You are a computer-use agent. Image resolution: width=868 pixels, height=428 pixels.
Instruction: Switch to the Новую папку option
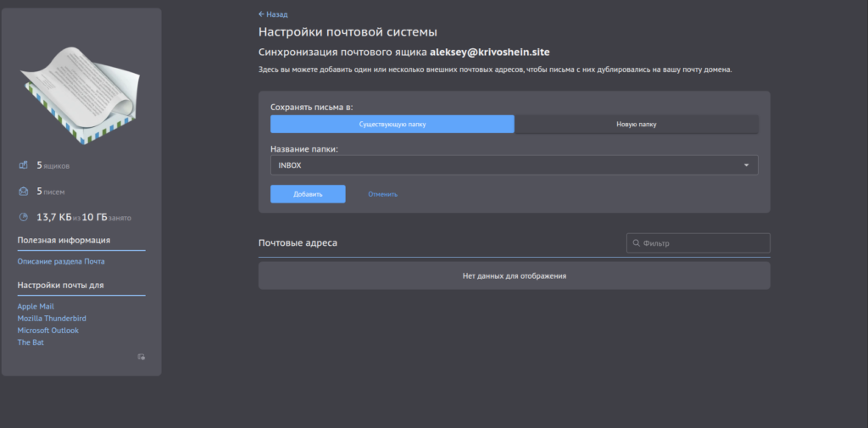[x=636, y=124]
